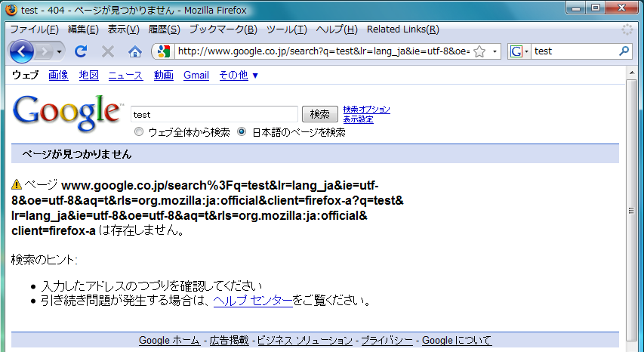Click the 検索のヒント: text
Screen dimensions: 644x352
(44, 260)
